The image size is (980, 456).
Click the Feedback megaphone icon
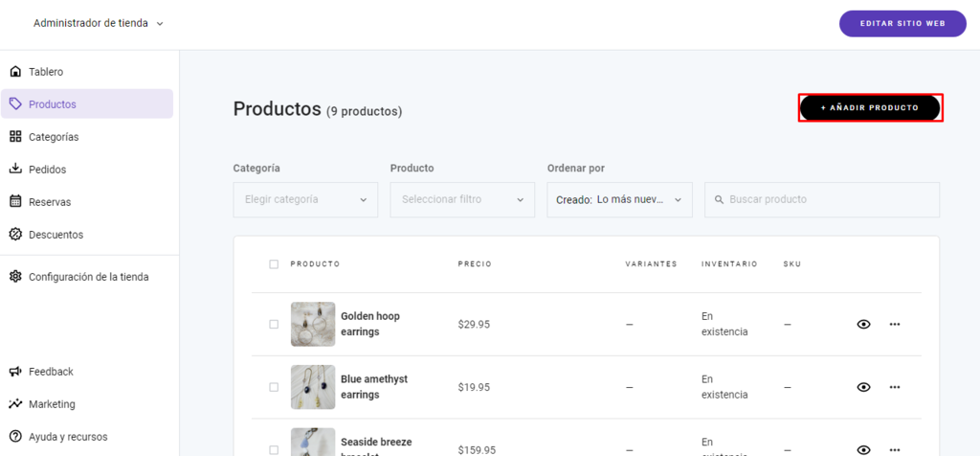[x=15, y=372]
